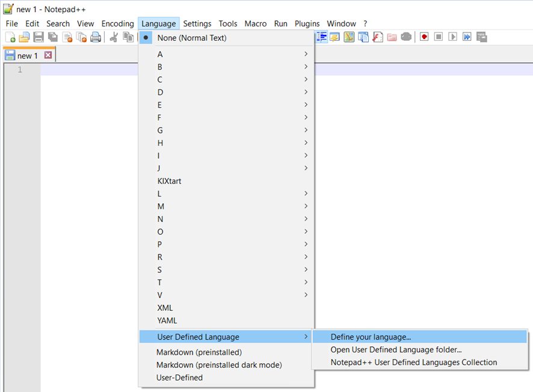533x392 pixels.
Task: Expand the C languages submenu
Action: click(x=226, y=79)
